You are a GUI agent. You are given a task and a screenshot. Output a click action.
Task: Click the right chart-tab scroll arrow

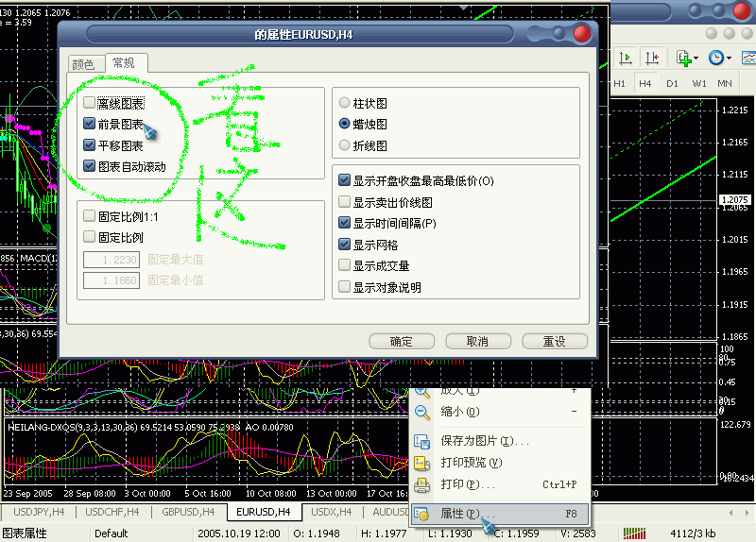pyautogui.click(x=747, y=513)
